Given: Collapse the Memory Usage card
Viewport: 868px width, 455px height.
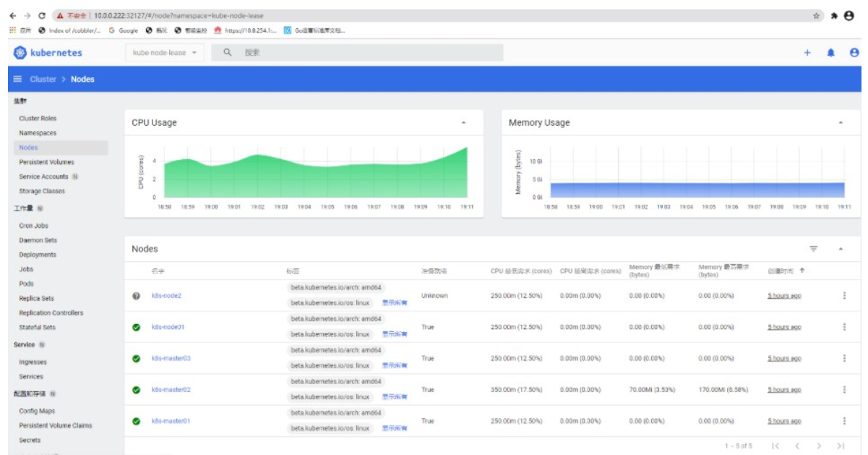Looking at the screenshot, I should click(841, 123).
